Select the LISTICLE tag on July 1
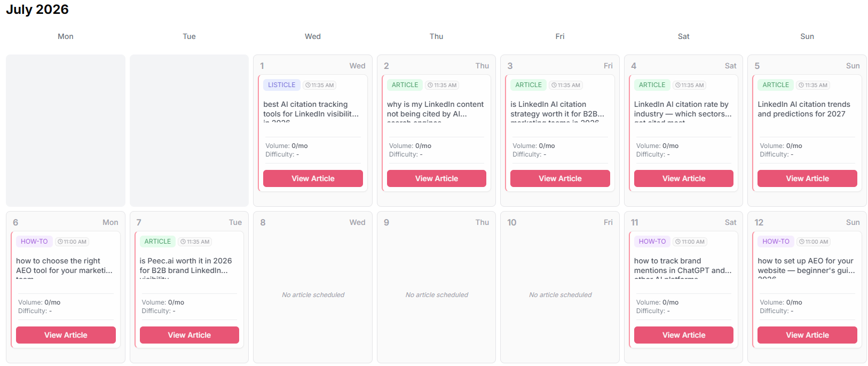 [x=281, y=85]
